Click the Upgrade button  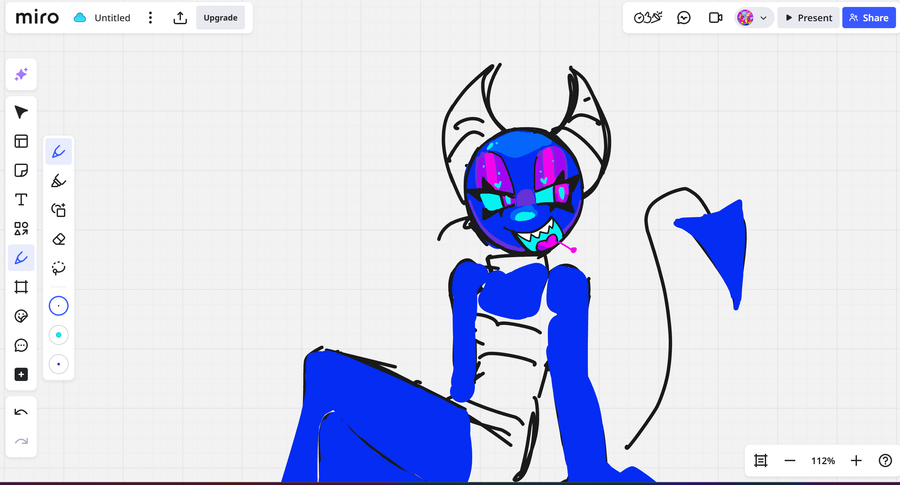click(220, 18)
